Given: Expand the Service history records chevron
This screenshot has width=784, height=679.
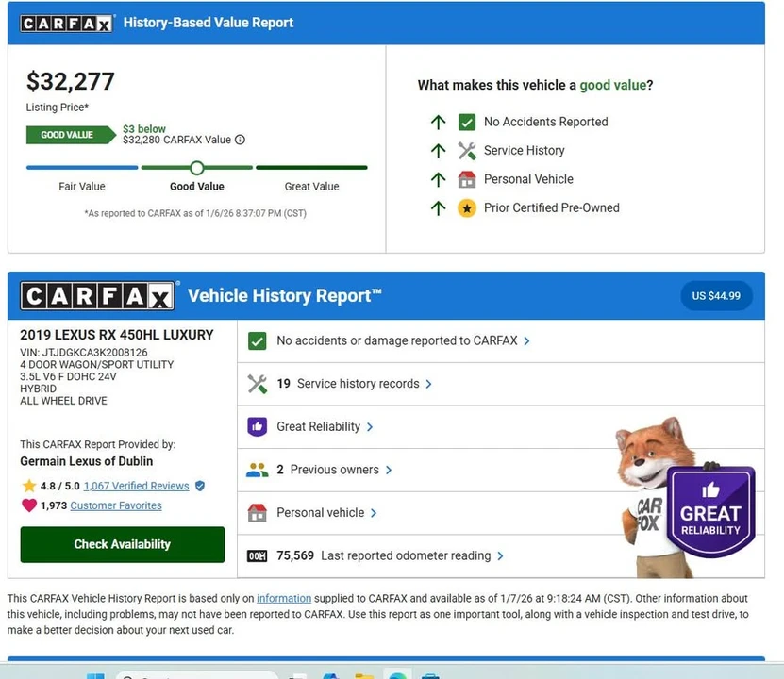Looking at the screenshot, I should tap(428, 384).
